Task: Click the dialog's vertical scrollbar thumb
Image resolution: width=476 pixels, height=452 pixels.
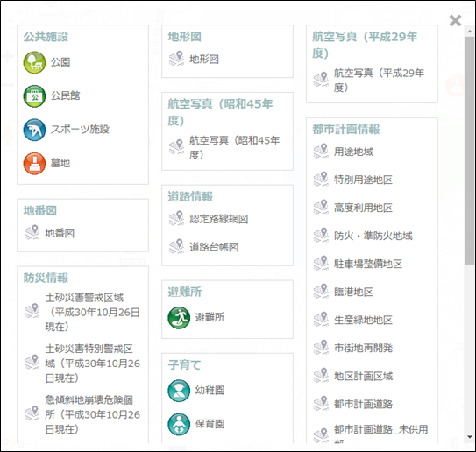Action: (470, 151)
